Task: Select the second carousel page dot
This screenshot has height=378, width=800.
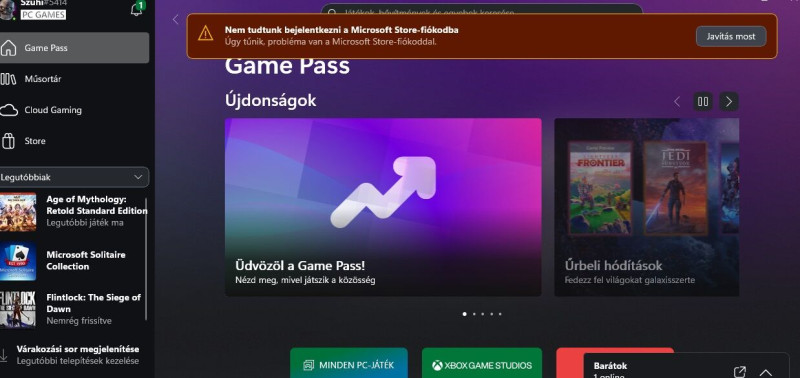Action: 474,314
